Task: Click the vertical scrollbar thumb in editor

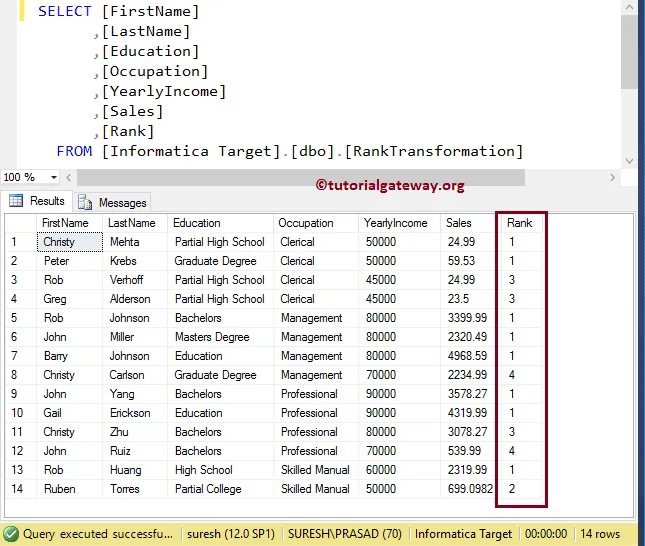Action: [x=629, y=52]
